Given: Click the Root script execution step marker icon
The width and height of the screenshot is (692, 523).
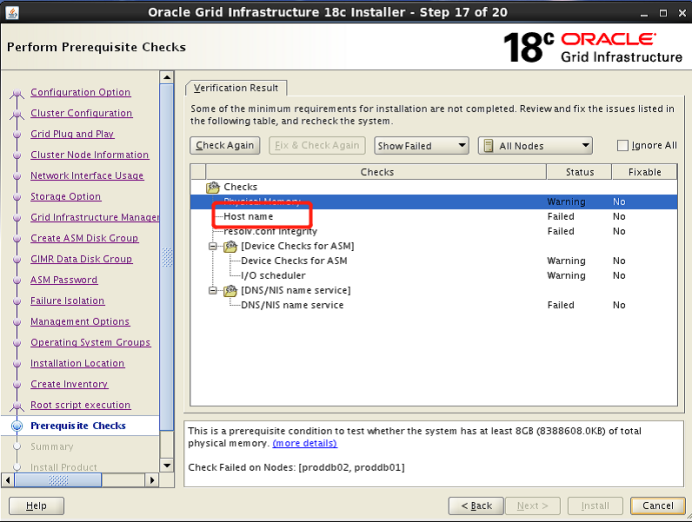Looking at the screenshot, I should (17, 406).
